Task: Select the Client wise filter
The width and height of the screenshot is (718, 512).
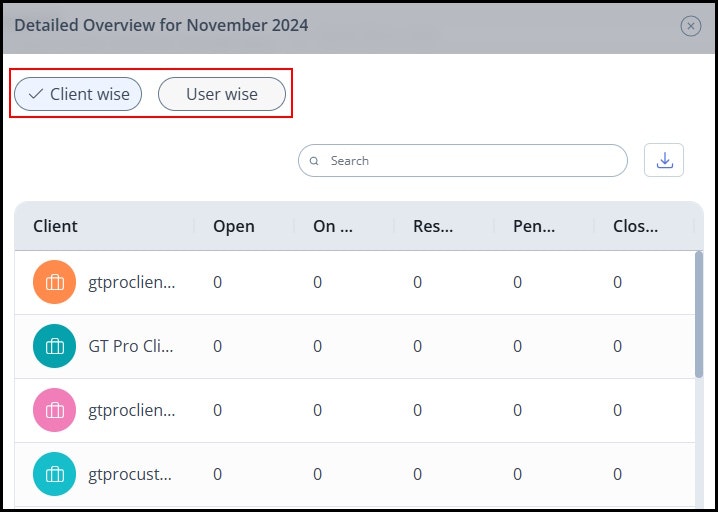Action: click(78, 94)
